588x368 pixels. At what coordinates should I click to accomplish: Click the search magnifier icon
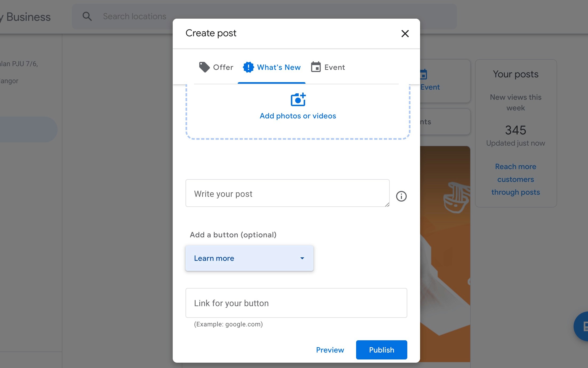coord(87,16)
